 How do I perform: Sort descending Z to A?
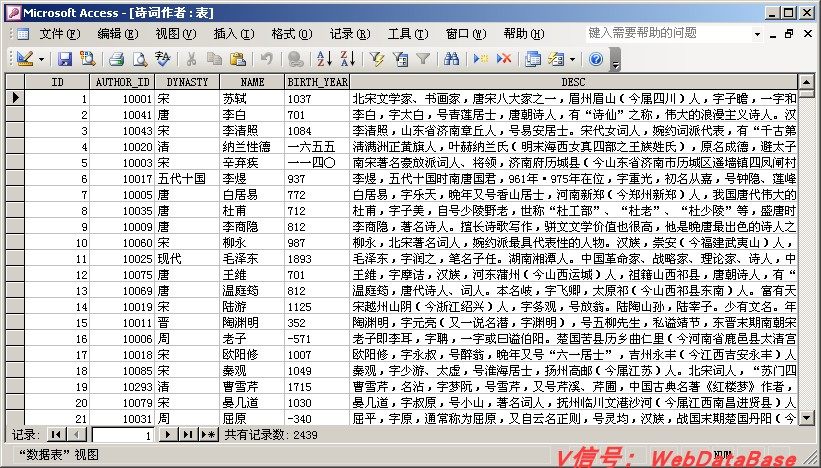(347, 59)
